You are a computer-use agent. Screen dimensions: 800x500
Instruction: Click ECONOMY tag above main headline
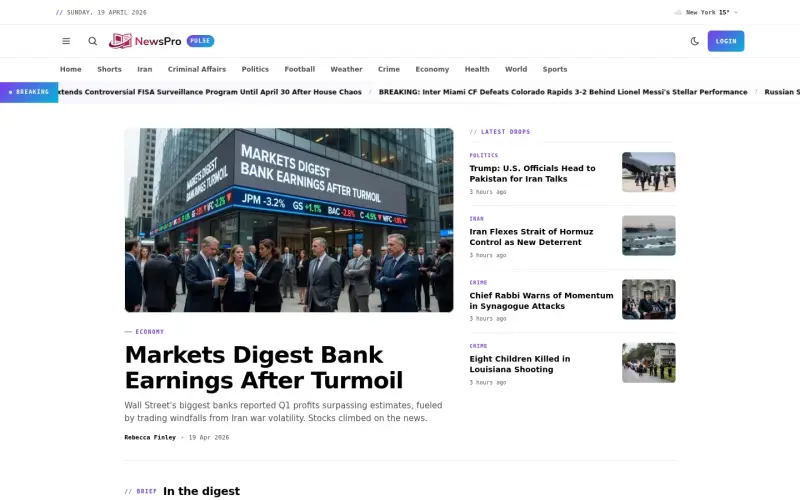click(x=149, y=332)
